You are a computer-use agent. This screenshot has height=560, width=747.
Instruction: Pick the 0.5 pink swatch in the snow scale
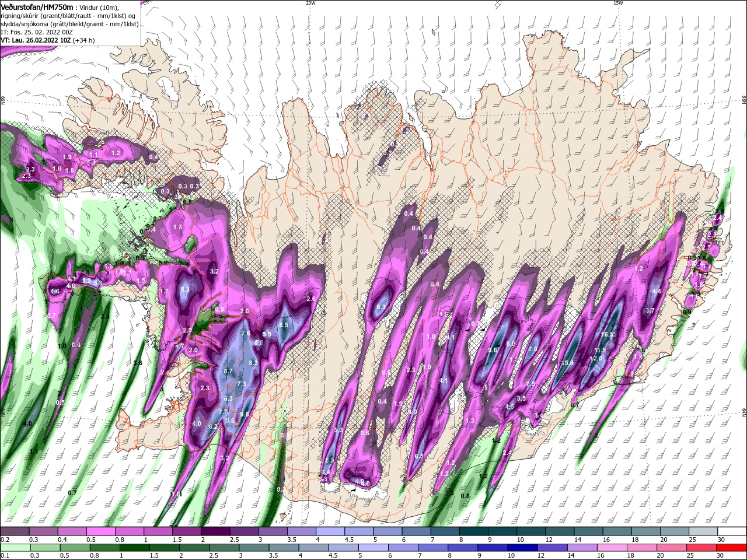click(100, 531)
